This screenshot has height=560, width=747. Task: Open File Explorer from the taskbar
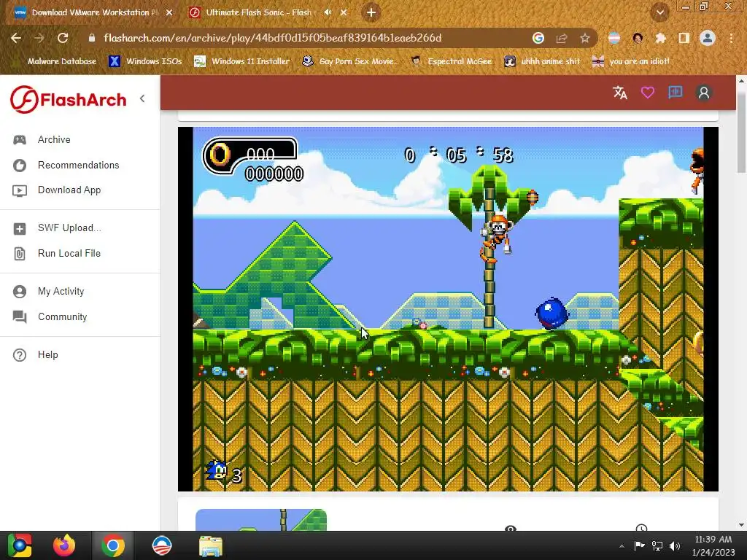click(x=211, y=545)
